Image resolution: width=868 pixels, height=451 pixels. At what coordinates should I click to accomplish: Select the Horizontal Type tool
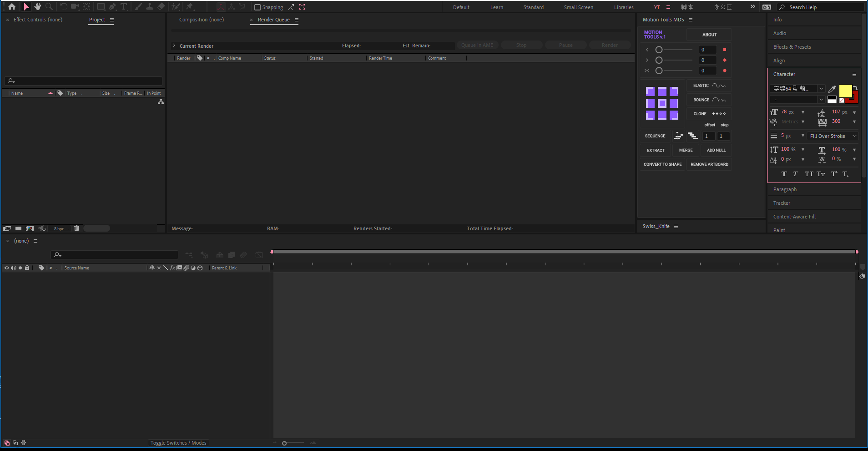pos(124,7)
